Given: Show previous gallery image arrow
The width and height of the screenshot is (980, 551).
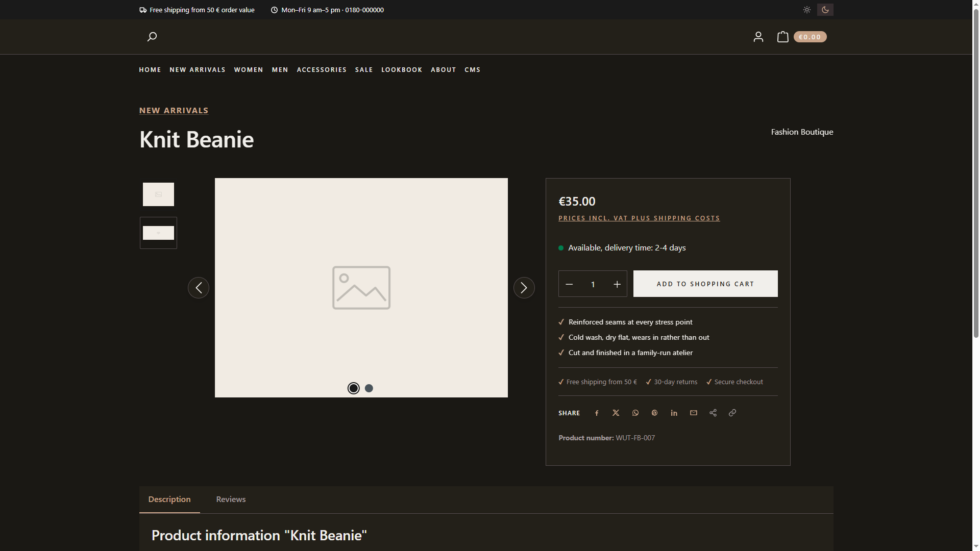Looking at the screenshot, I should pyautogui.click(x=199, y=288).
